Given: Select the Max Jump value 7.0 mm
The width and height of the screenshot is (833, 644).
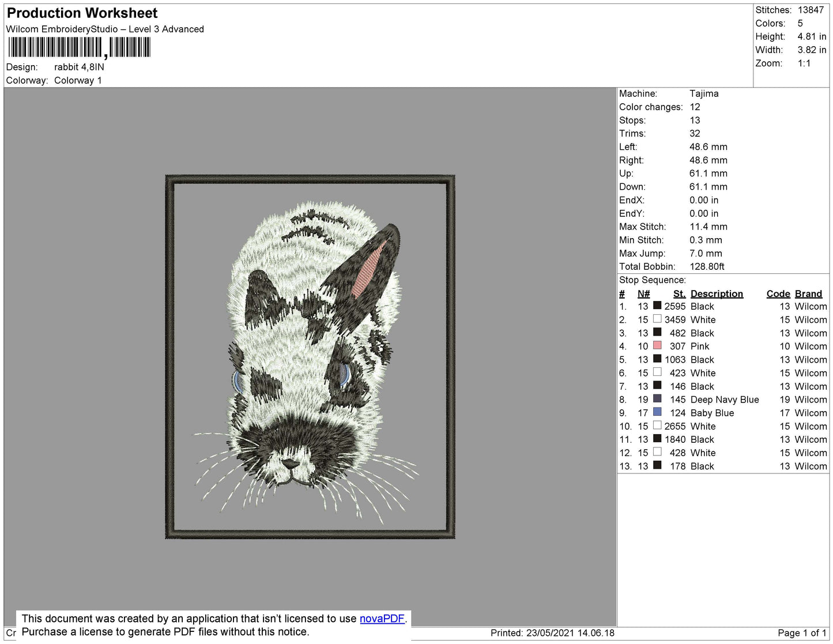Looking at the screenshot, I should 706,253.
